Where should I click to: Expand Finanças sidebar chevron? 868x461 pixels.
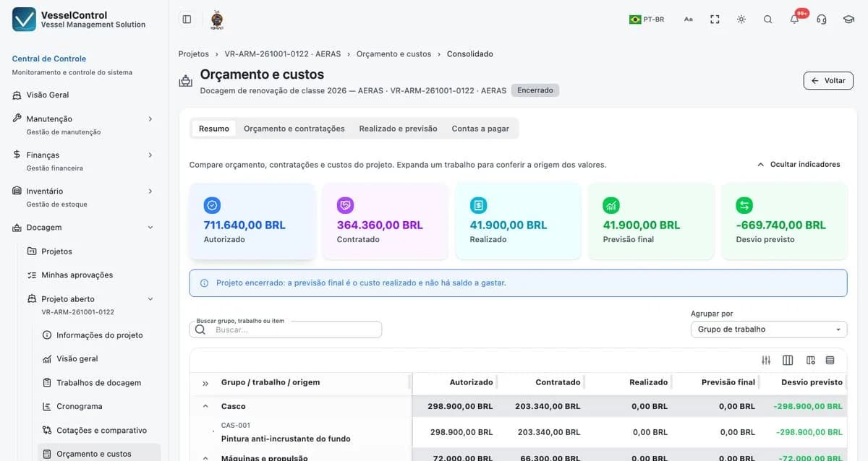pyautogui.click(x=150, y=155)
